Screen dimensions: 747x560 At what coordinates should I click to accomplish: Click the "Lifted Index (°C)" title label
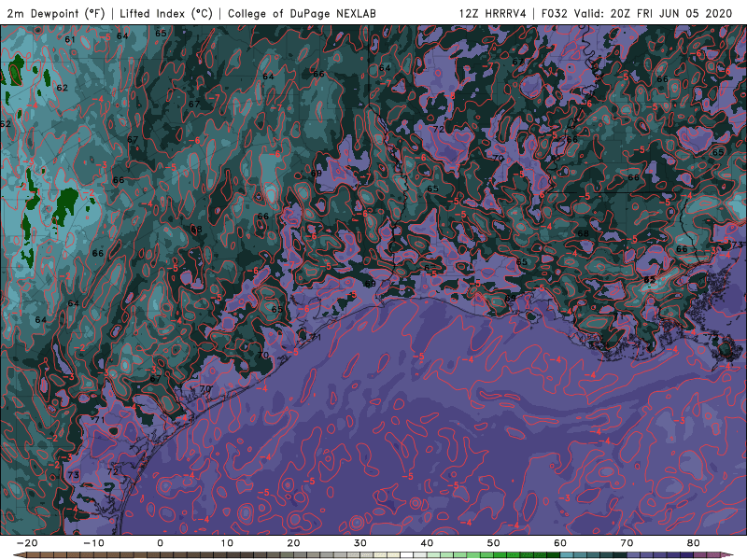pyautogui.click(x=166, y=13)
